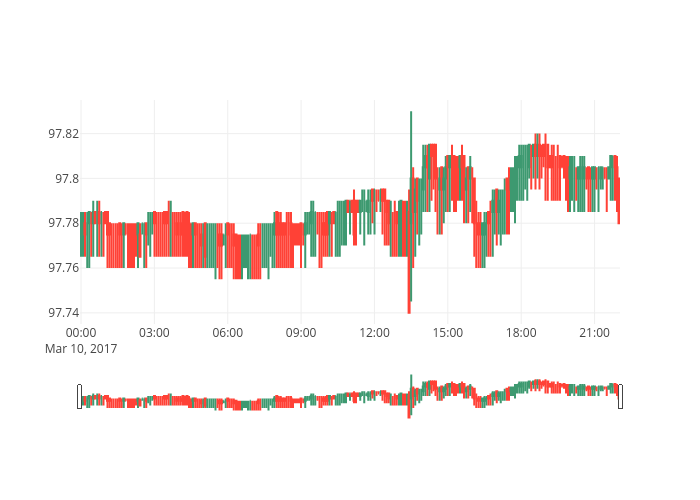This screenshot has width=700, height=500.
Task: Select the 12:00 time axis label
Action: point(374,332)
